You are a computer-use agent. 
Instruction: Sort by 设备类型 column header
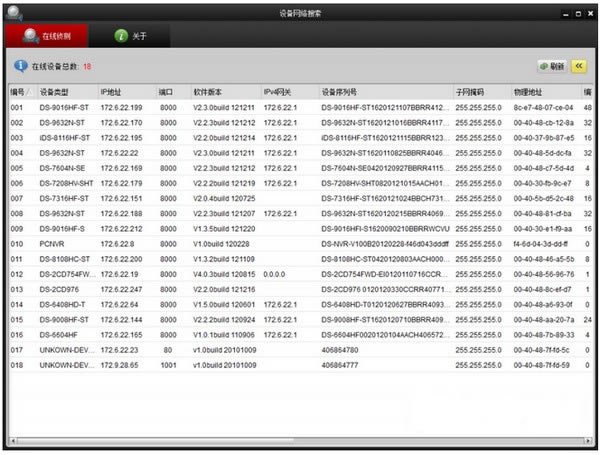point(68,92)
